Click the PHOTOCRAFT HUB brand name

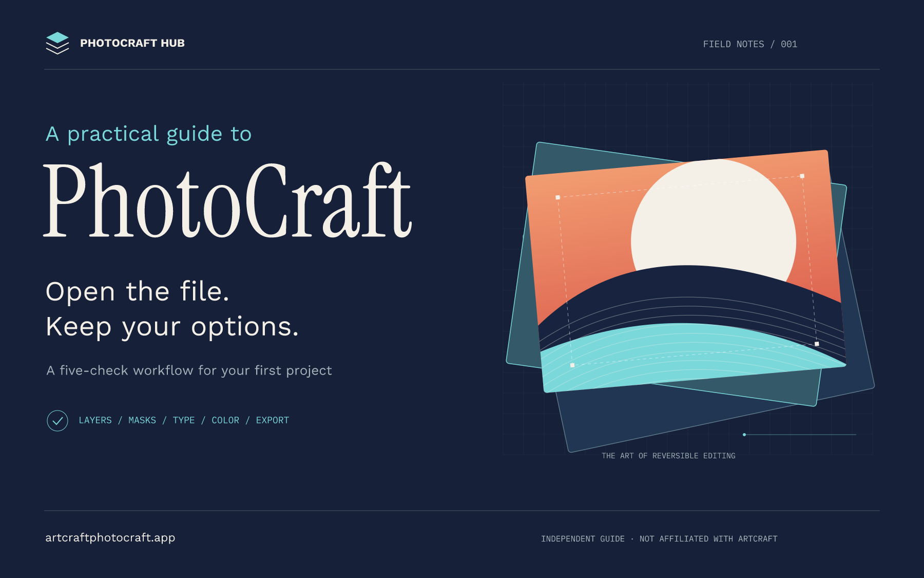point(132,43)
